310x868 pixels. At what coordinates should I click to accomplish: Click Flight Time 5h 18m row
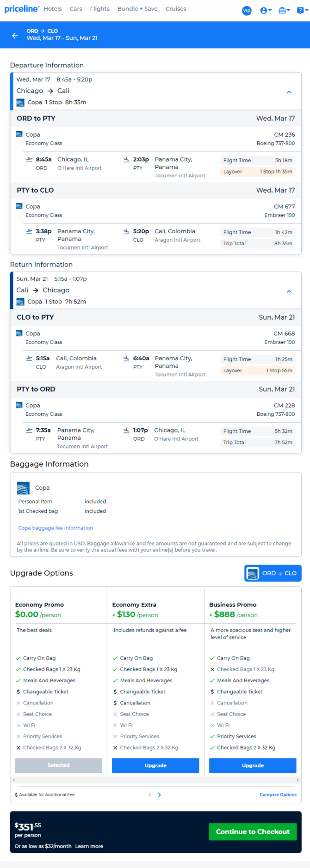(258, 160)
